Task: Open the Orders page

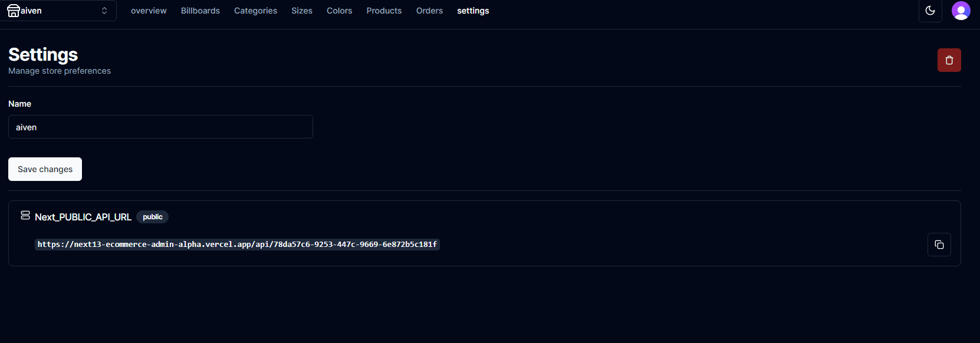Action: (429, 11)
